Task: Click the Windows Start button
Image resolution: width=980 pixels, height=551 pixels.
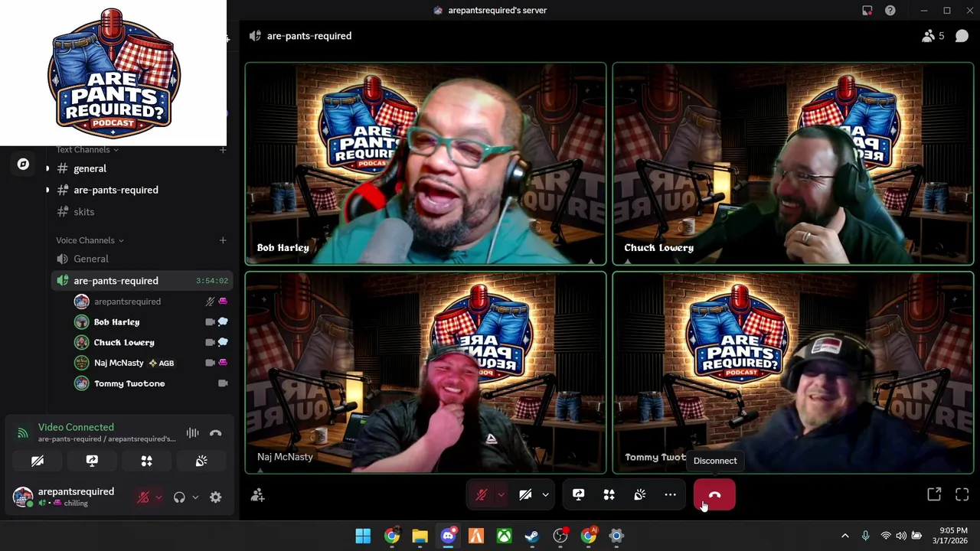Action: [x=363, y=536]
